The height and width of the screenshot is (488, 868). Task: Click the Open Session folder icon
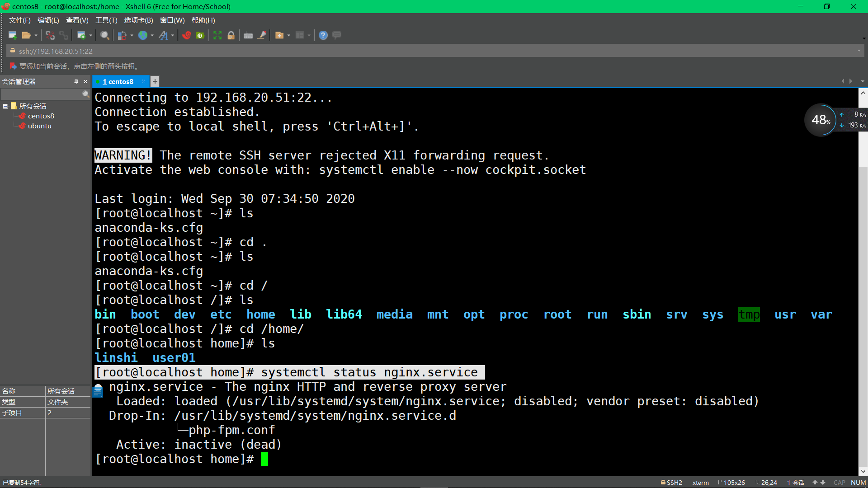[x=26, y=35]
